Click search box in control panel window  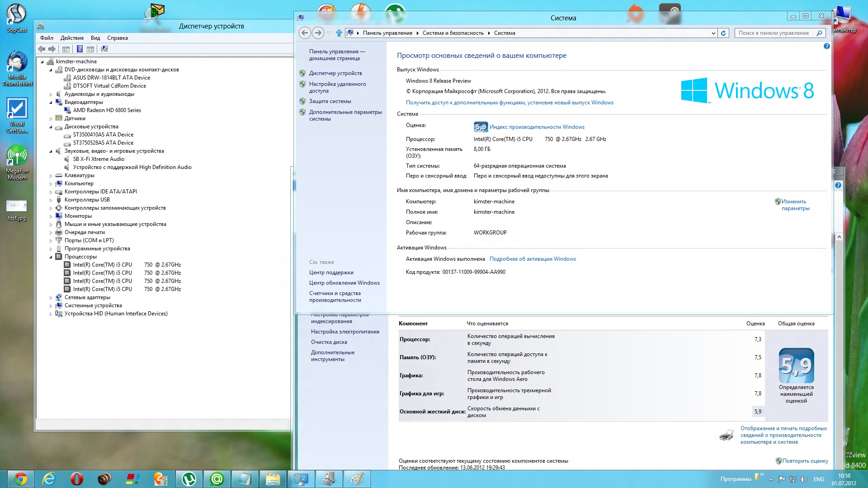[x=780, y=33]
